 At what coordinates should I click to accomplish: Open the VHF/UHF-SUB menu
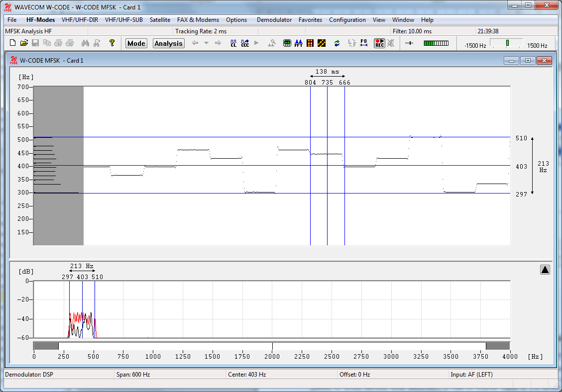tap(123, 20)
